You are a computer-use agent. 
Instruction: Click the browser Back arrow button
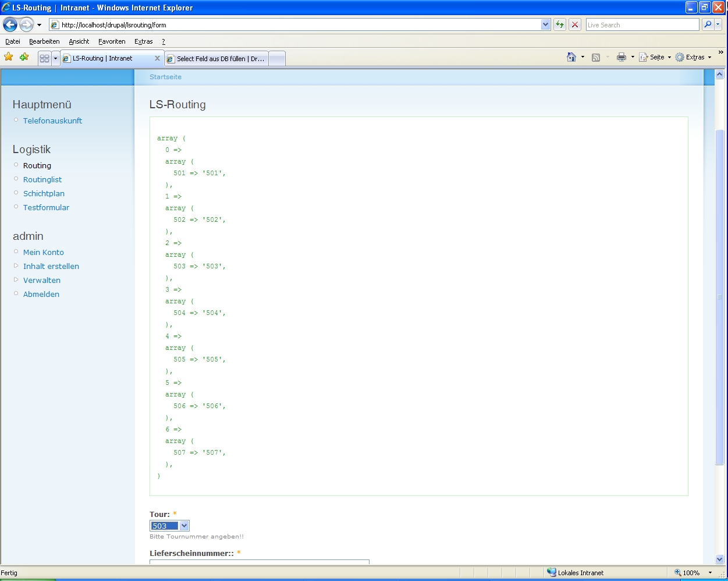tap(10, 25)
